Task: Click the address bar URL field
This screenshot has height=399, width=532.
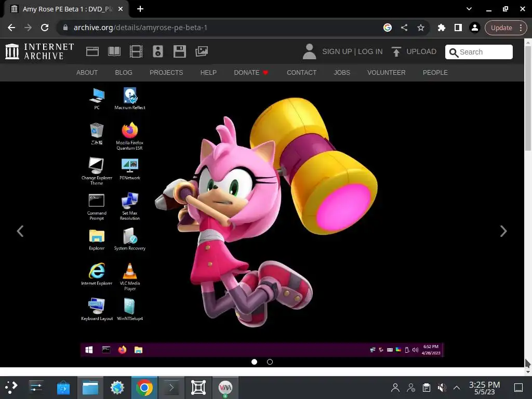Action: (220, 28)
